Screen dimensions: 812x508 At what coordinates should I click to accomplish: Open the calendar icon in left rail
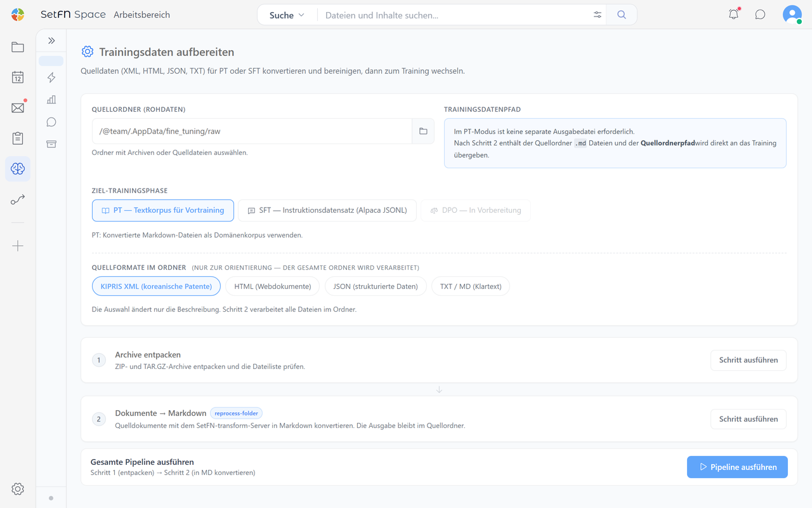pos(18,77)
